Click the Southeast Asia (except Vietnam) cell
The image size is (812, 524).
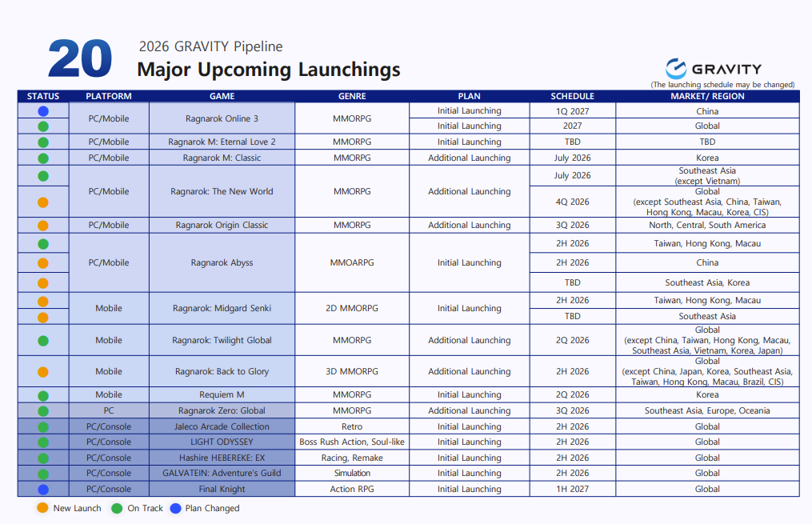tap(707, 176)
